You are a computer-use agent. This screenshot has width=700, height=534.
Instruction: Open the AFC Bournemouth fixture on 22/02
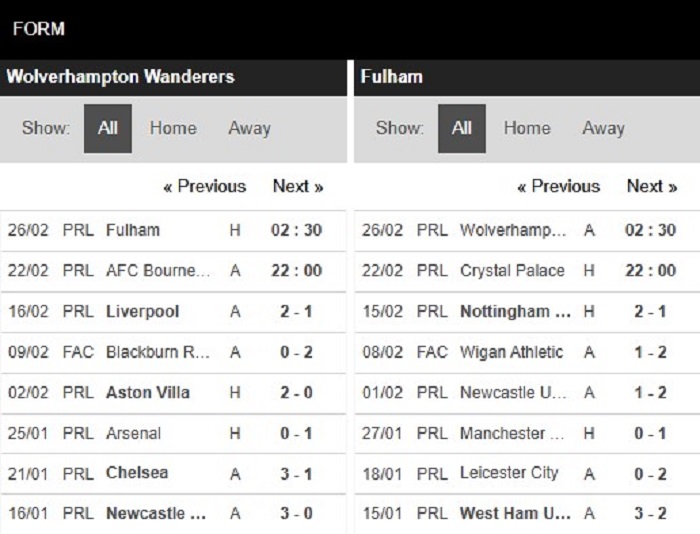[x=173, y=271]
